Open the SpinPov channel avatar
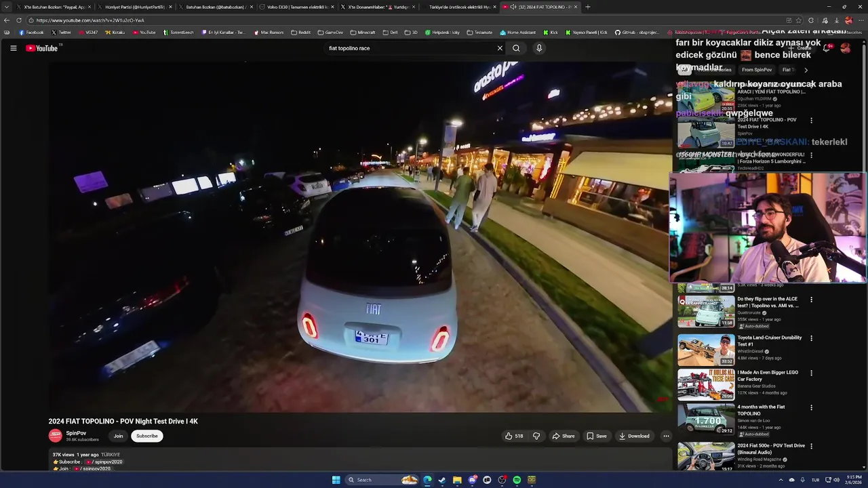 click(x=55, y=436)
